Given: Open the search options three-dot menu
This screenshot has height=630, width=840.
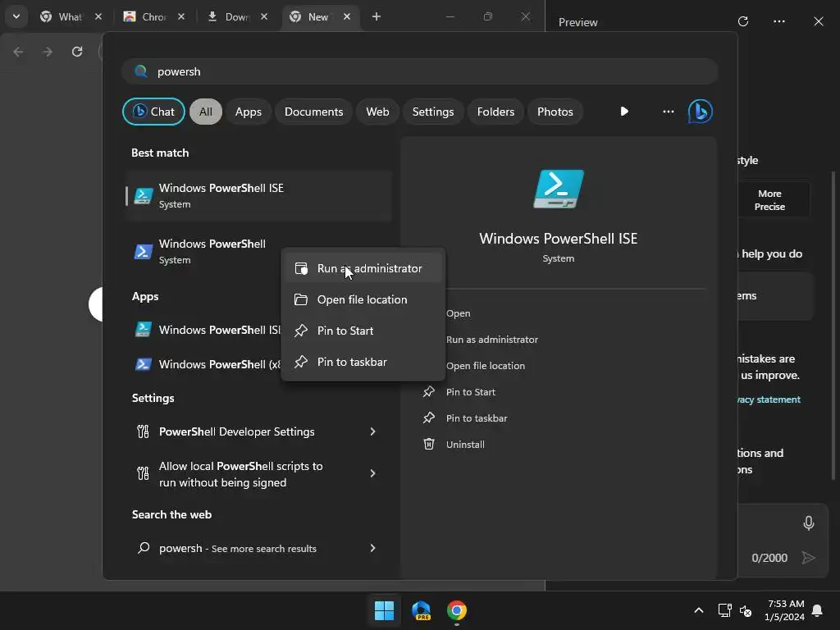Looking at the screenshot, I should [x=668, y=112].
